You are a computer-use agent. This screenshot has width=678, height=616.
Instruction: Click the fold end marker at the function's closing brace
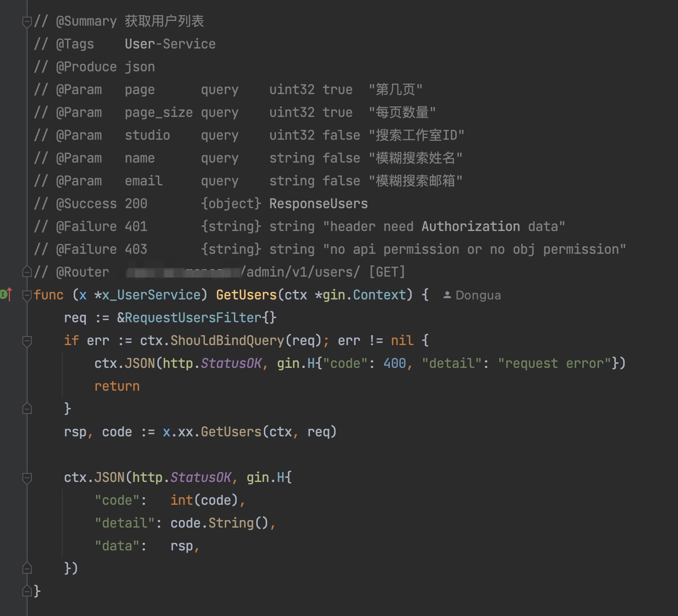pyautogui.click(x=27, y=591)
